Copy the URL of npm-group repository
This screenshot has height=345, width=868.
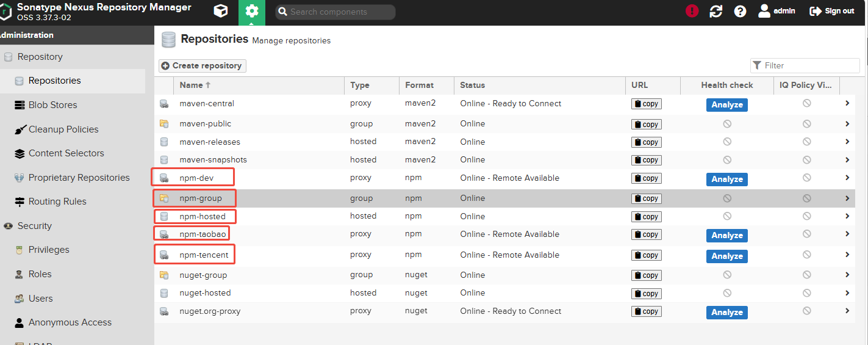tap(647, 198)
